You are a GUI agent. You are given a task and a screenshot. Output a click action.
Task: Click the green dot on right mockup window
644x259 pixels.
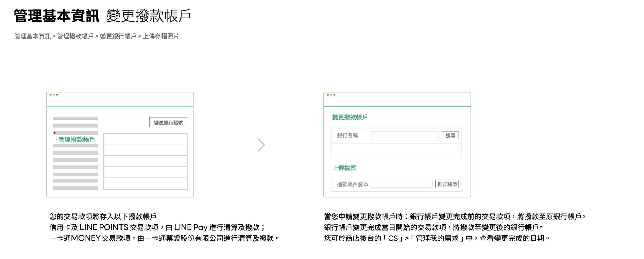click(x=334, y=95)
